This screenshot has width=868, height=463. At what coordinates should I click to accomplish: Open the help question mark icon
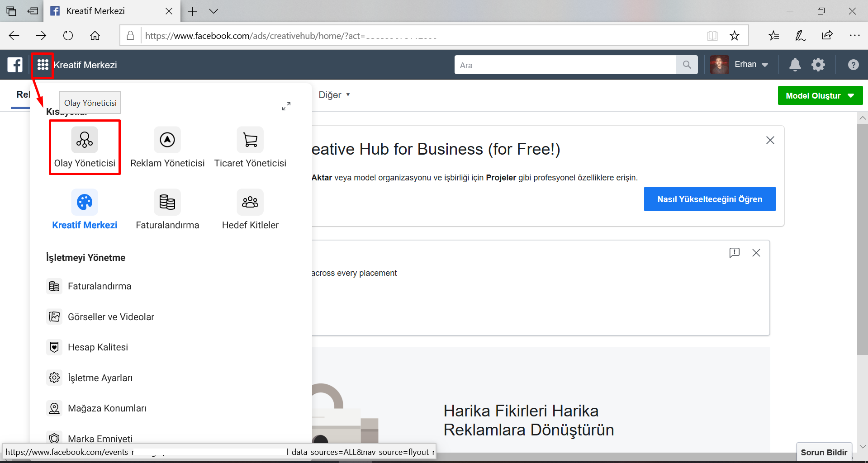(x=854, y=65)
